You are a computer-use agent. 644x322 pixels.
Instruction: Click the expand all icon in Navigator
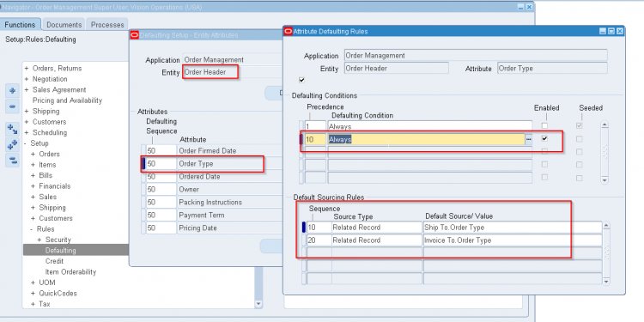tap(12, 145)
